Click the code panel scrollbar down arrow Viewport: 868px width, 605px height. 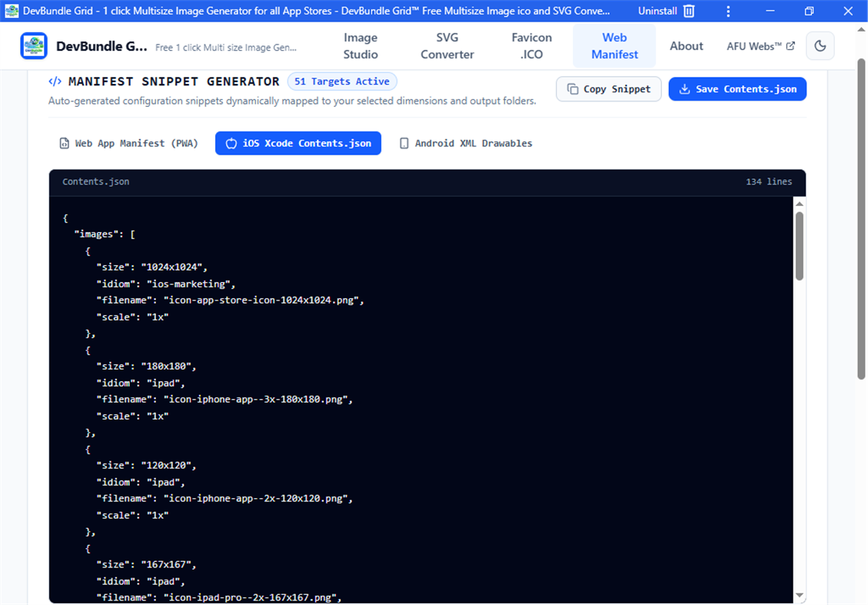pyautogui.click(x=800, y=596)
